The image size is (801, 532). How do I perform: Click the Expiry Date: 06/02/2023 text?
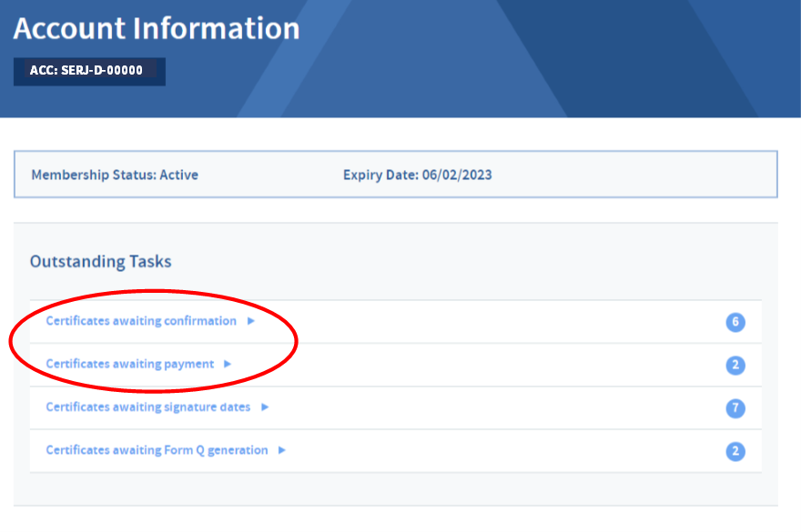point(418,175)
